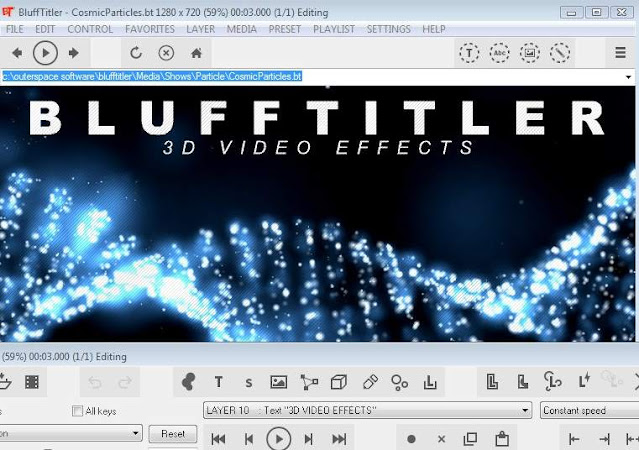Click the outlined double L layer icon
This screenshot has width=639, height=450.
[x=492, y=382]
